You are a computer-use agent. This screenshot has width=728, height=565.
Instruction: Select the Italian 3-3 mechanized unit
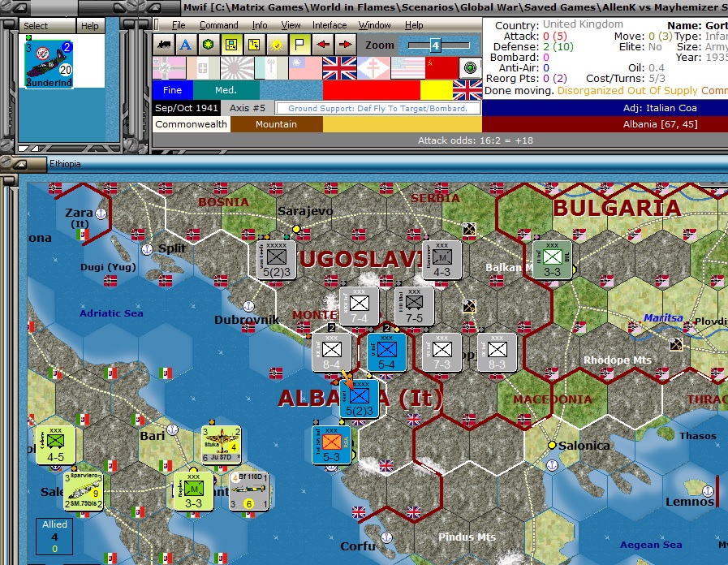(x=193, y=491)
